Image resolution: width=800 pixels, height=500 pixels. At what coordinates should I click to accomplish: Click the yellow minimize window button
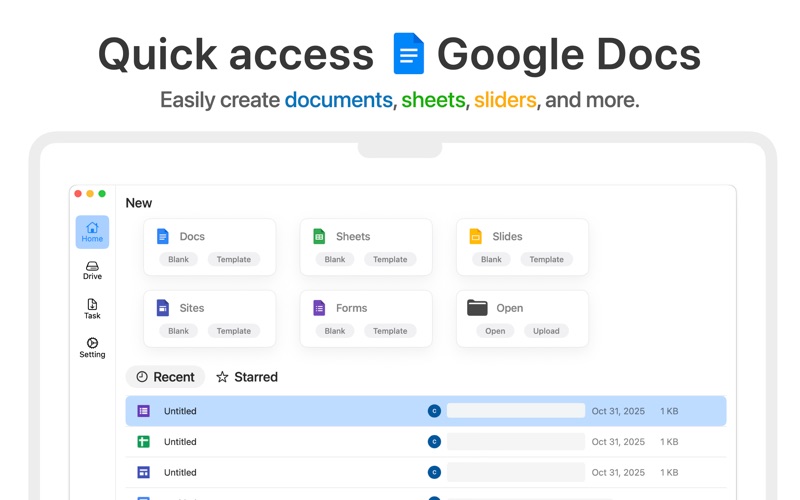tap(90, 193)
